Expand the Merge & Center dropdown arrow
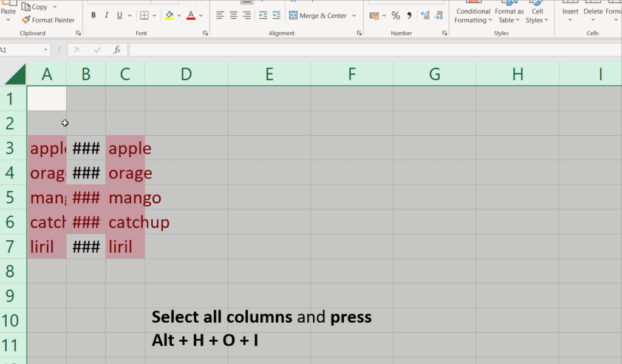This screenshot has height=364, width=622. [354, 16]
